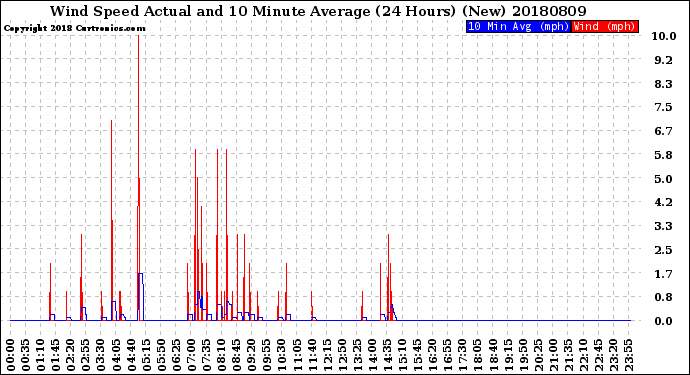Click the 09:20 time axis label

[252, 355]
